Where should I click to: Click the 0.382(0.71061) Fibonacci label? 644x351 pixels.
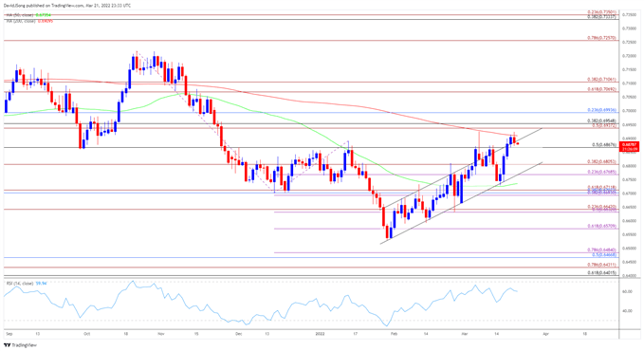[601, 80]
